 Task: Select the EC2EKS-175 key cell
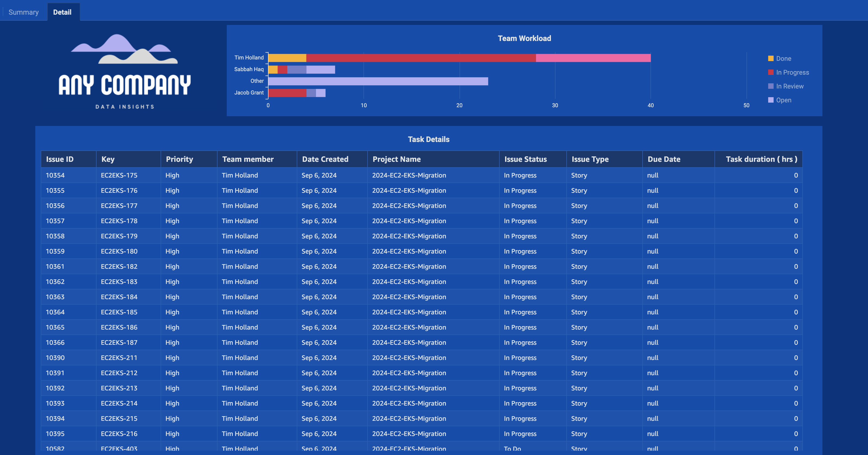pyautogui.click(x=119, y=175)
